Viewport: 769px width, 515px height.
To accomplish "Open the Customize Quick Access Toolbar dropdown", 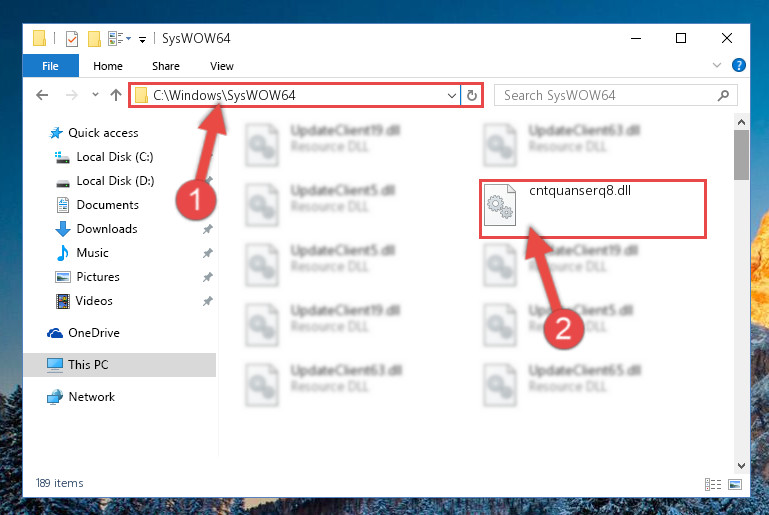I will [x=142, y=39].
